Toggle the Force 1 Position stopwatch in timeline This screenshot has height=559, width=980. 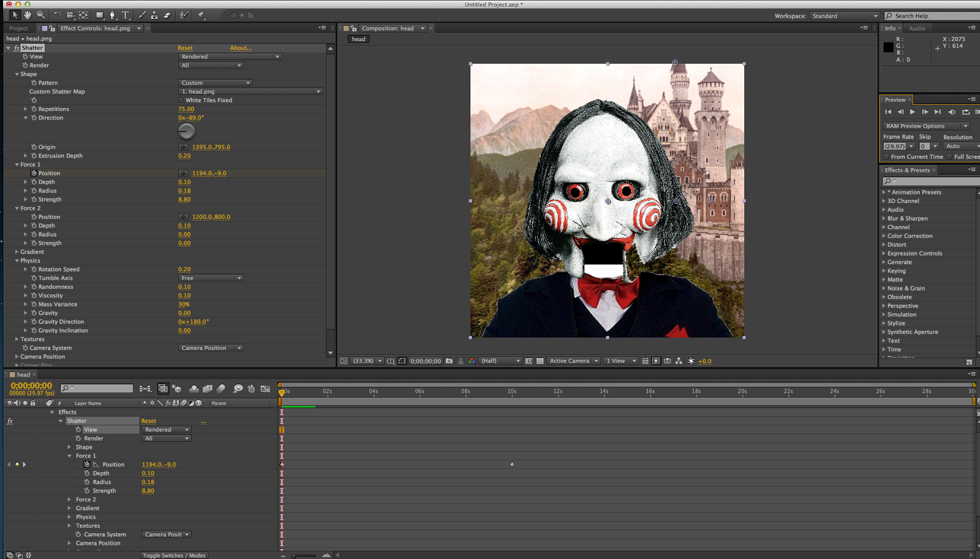[x=86, y=465]
